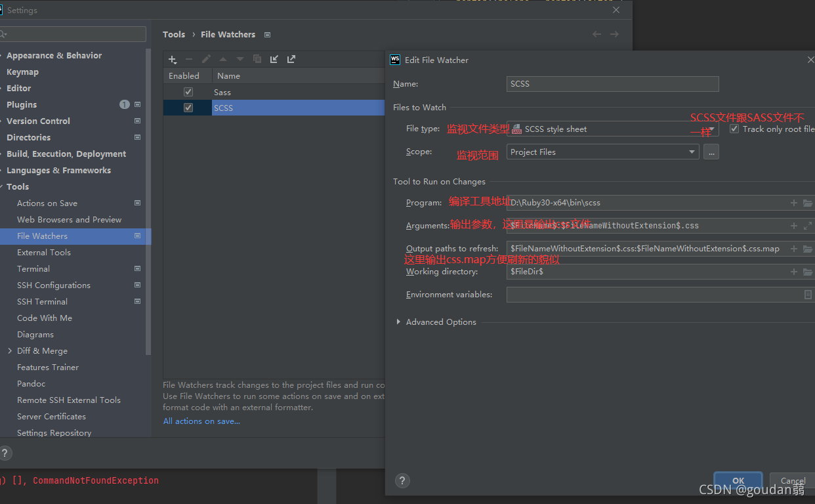The image size is (815, 504).
Task: Expand Arguments field icon
Action: (808, 226)
